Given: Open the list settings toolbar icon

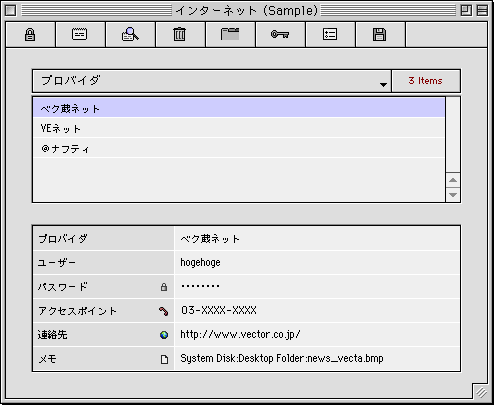Looking at the screenshot, I should click(330, 34).
